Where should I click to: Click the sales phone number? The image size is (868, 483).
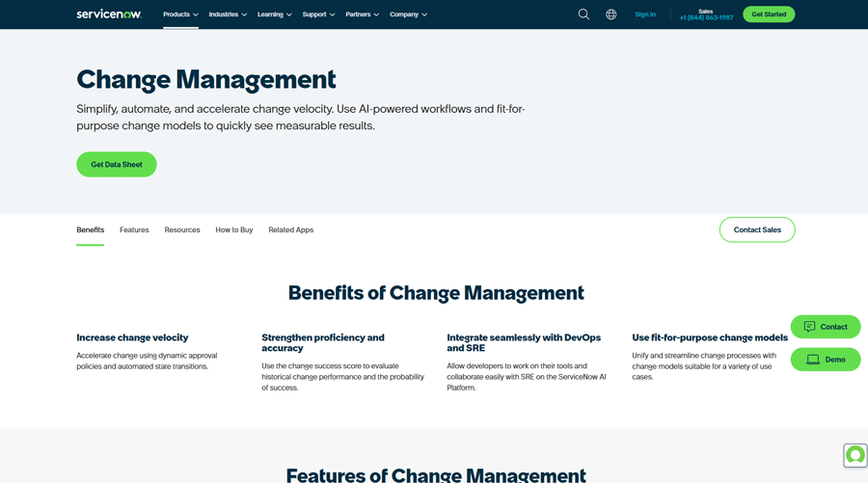click(706, 17)
